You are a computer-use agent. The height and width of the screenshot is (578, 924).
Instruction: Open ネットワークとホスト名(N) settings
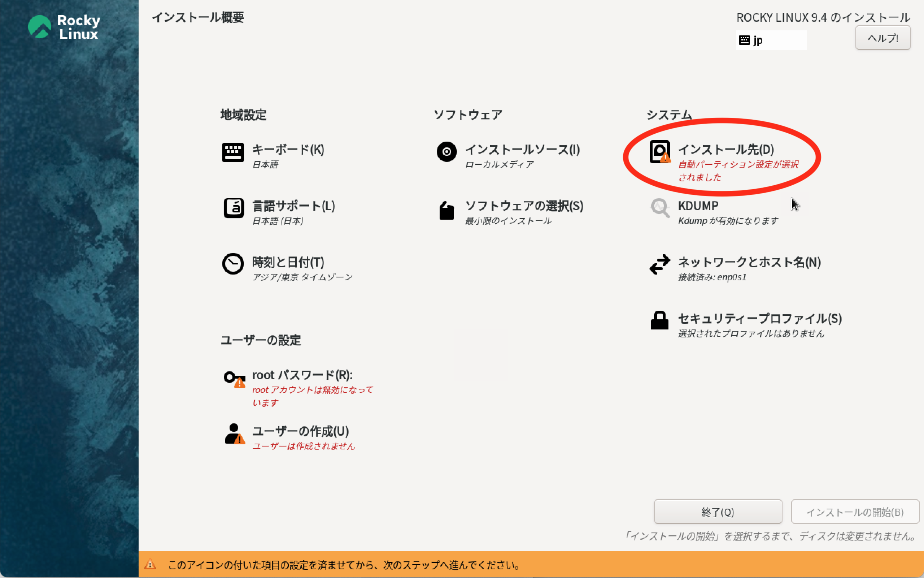[749, 262]
